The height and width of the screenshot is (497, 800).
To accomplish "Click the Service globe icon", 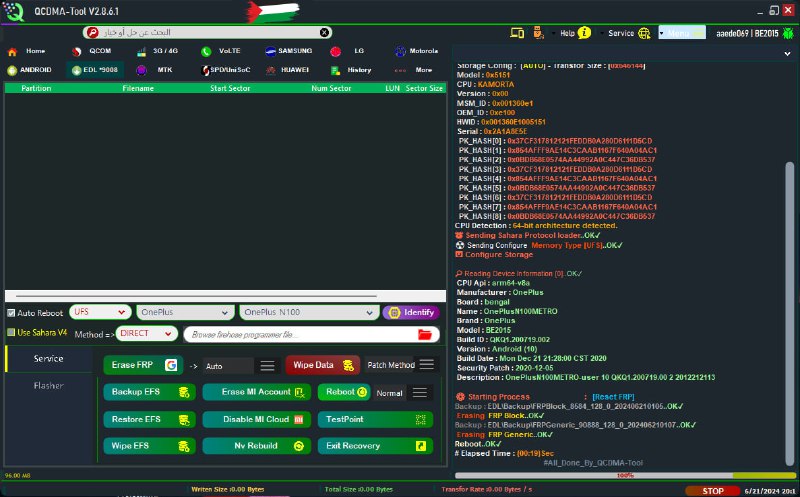I will coord(644,33).
